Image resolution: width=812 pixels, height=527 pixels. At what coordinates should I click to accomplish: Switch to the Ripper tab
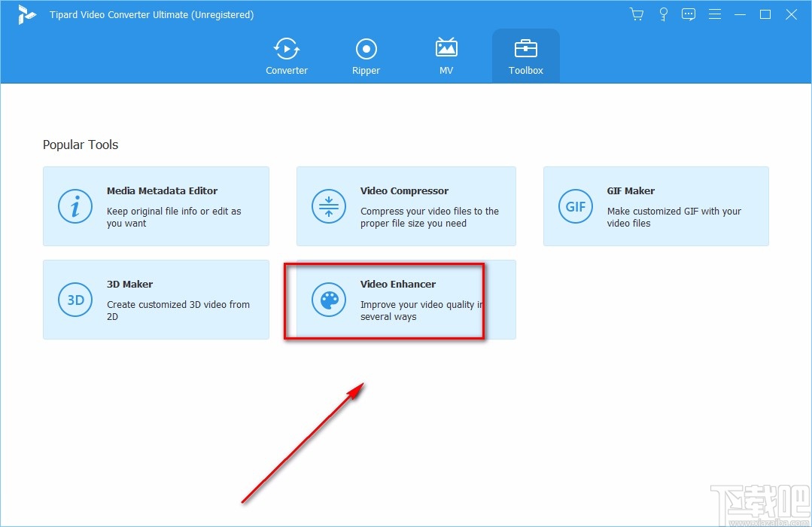coord(366,56)
